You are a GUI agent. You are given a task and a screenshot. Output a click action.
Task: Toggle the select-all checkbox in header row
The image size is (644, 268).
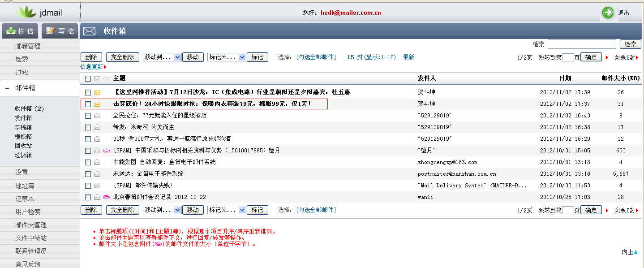pos(88,79)
